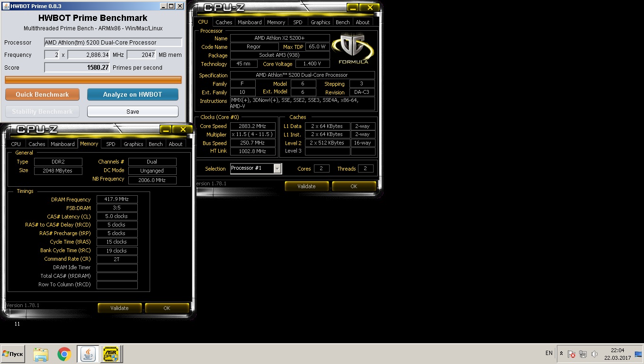Click the DRAM Frequency value 417.9 MHz
Screen dimensions: 644x364
click(x=117, y=200)
